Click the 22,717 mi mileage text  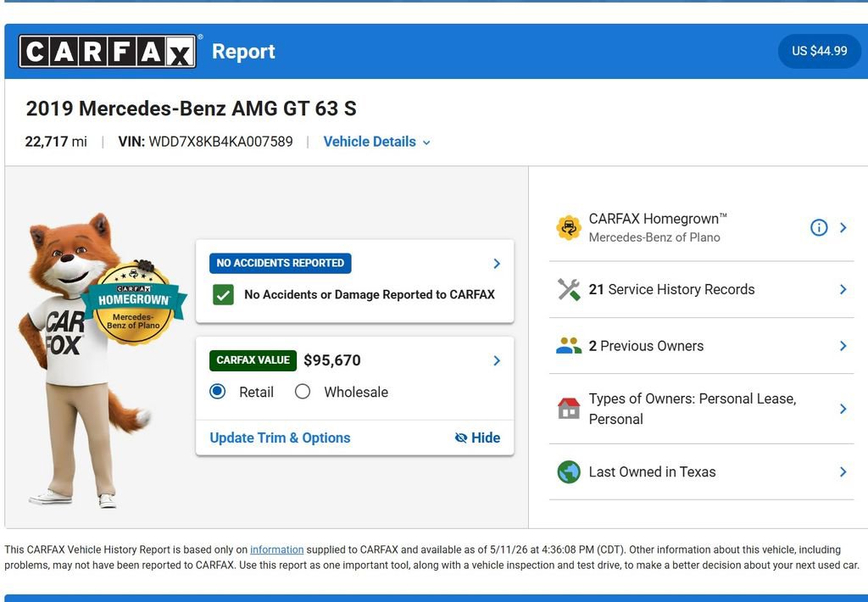coord(56,142)
